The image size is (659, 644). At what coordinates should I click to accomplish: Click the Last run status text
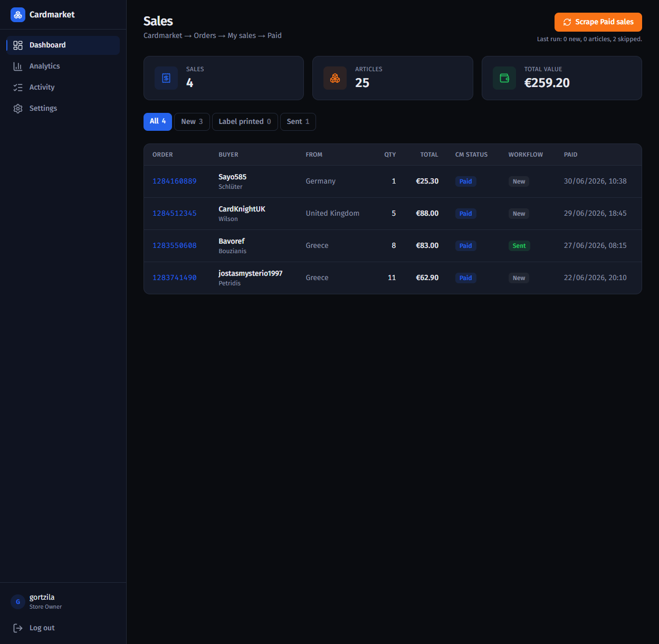(589, 40)
